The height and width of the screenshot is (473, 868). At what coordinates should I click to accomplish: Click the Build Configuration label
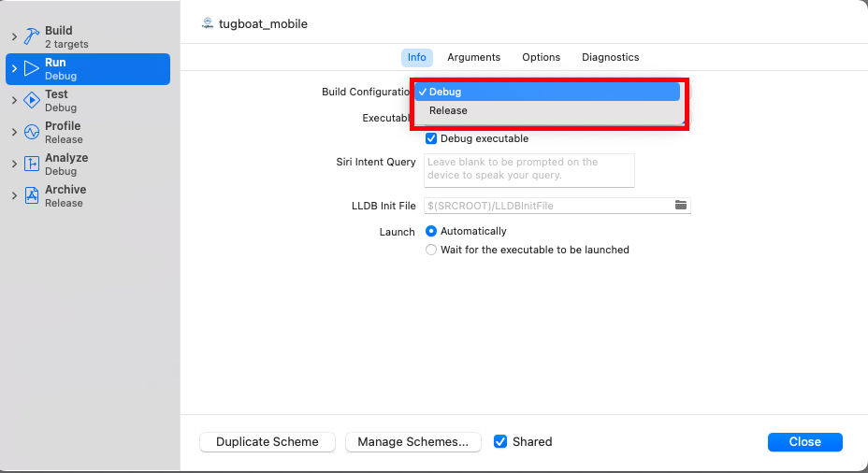[x=366, y=92]
